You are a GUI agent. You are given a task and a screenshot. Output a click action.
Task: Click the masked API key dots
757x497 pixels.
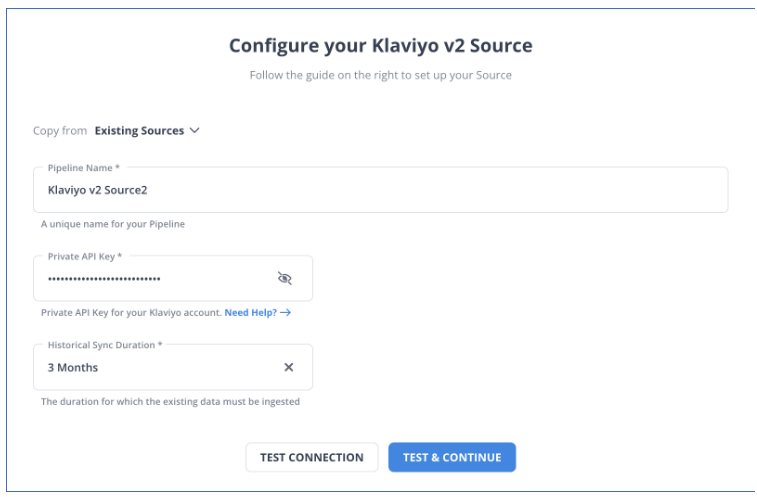tap(104, 279)
